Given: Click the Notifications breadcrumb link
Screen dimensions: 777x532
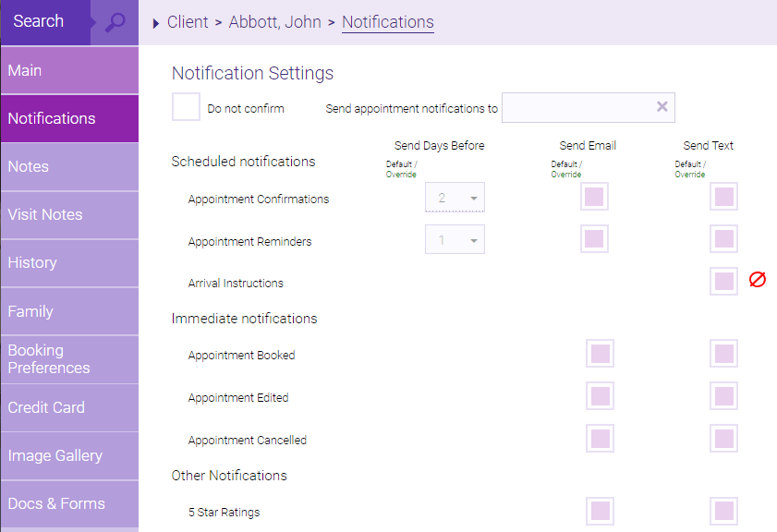Looking at the screenshot, I should 388,22.
